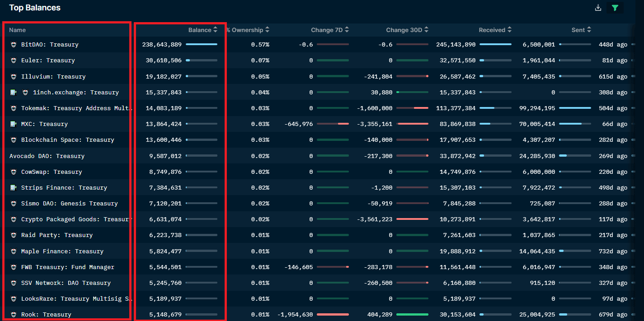
Task: Open the Euler: Treasury entry
Action: (x=48, y=60)
